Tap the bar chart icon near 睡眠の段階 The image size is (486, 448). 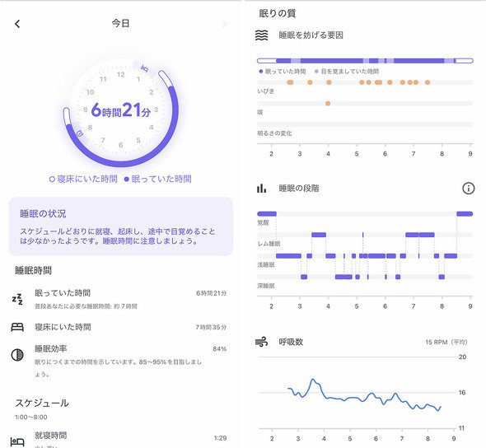coord(261,188)
